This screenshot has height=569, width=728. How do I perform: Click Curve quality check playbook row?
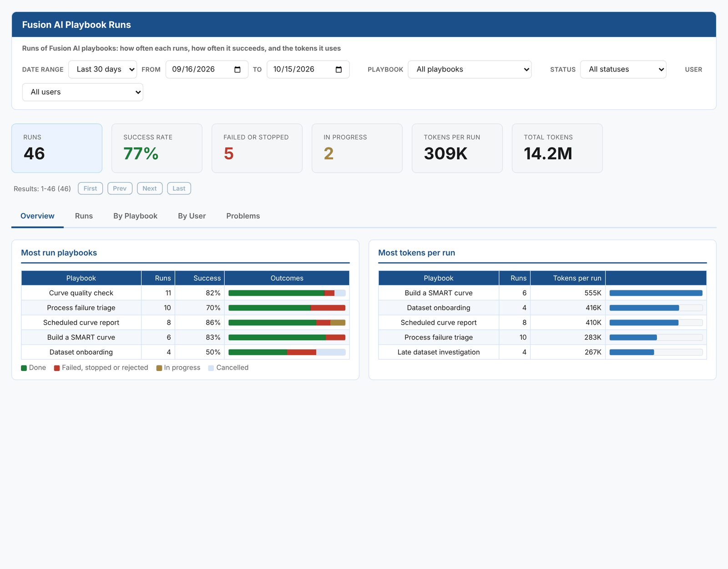click(185, 293)
